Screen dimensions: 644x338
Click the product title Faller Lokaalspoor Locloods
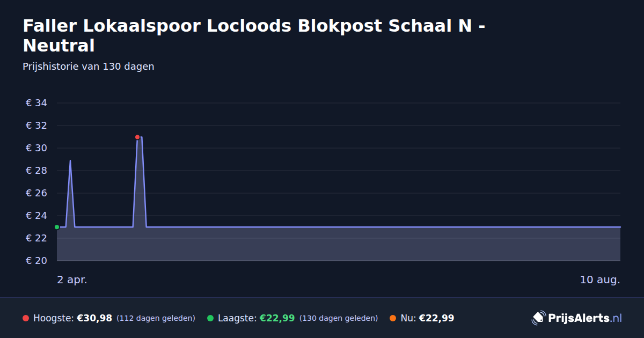click(x=254, y=35)
